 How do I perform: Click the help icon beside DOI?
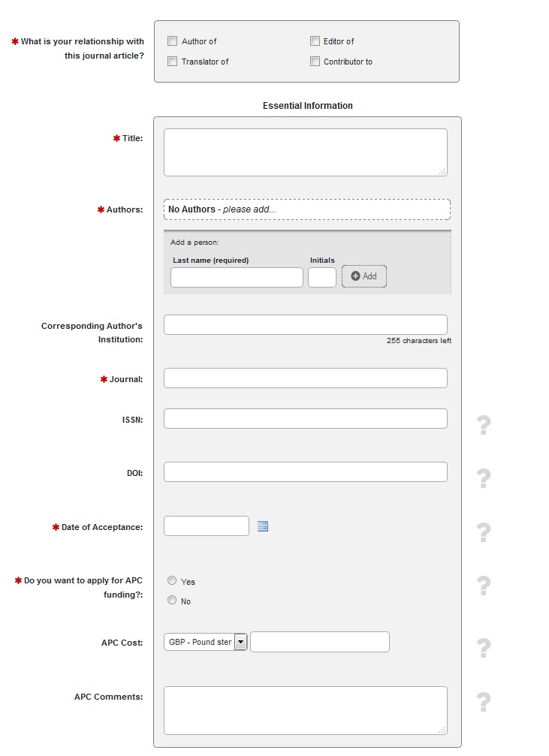[484, 478]
